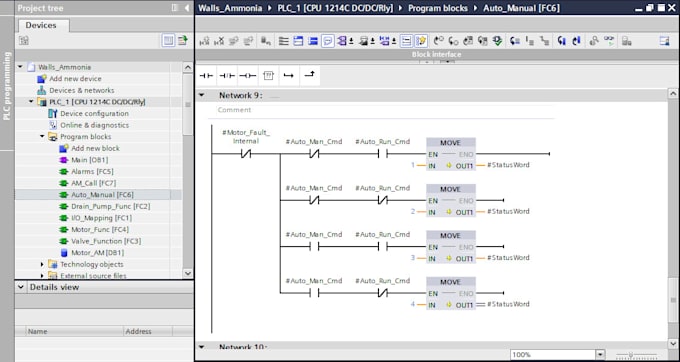
Task: Select the #Motor_Fault_Internal contact
Action: tap(246, 153)
